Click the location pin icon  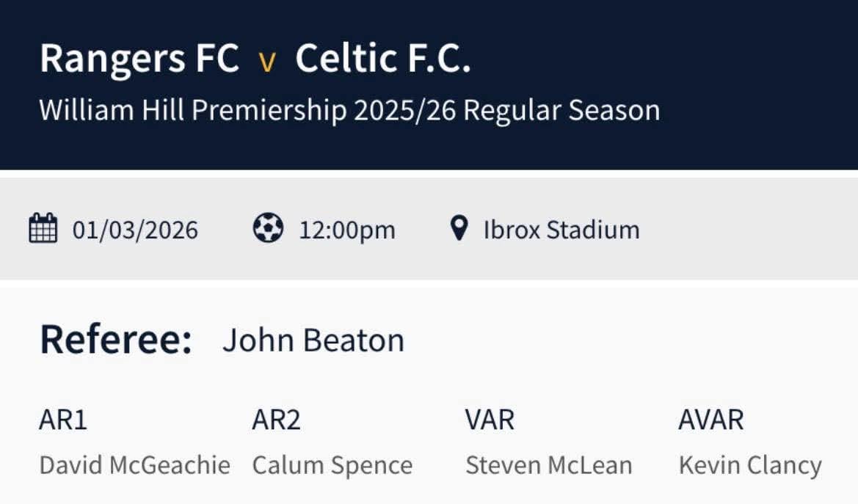tap(459, 229)
